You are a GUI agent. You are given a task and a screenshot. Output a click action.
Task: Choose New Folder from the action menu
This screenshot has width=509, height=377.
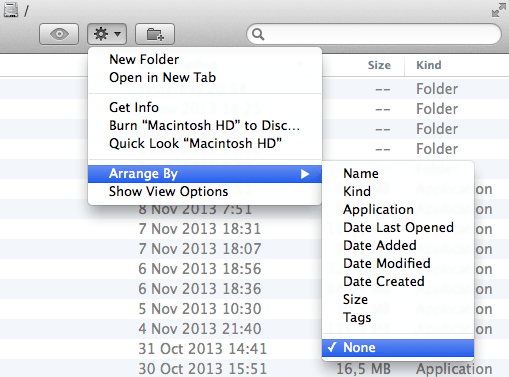click(205, 60)
